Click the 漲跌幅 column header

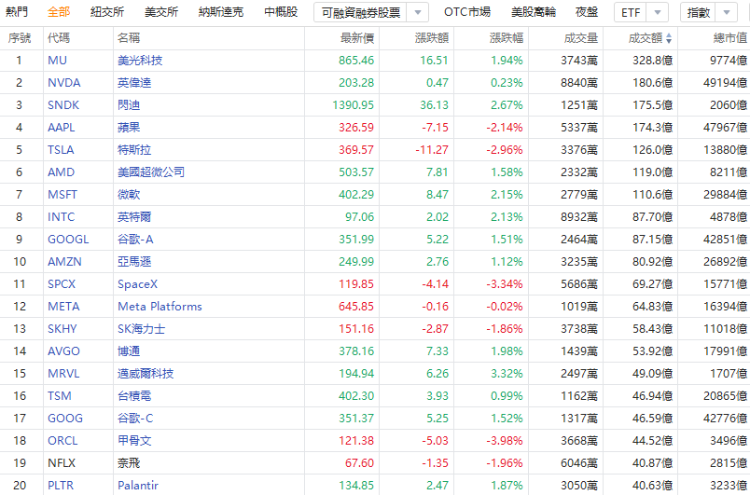point(506,38)
